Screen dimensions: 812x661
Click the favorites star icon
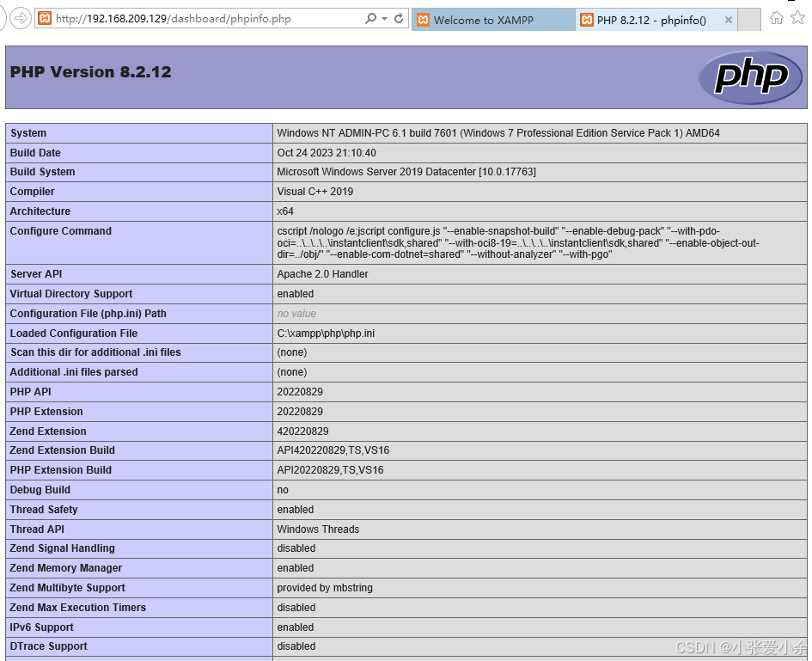[x=798, y=18]
